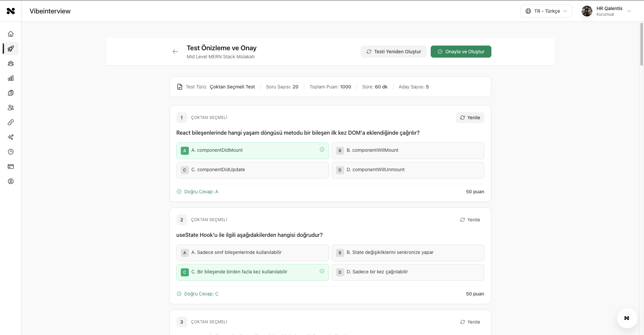View the history clock icon
The width and height of the screenshot is (644, 335).
coord(11,152)
